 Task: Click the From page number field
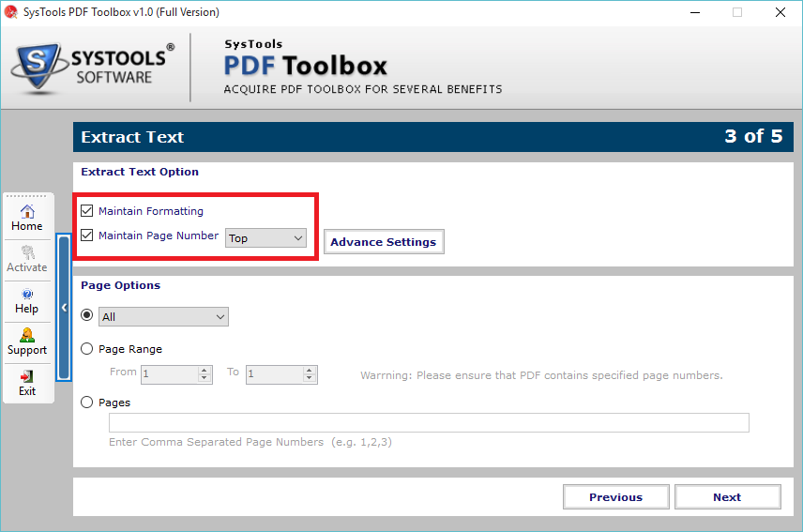[x=170, y=374]
